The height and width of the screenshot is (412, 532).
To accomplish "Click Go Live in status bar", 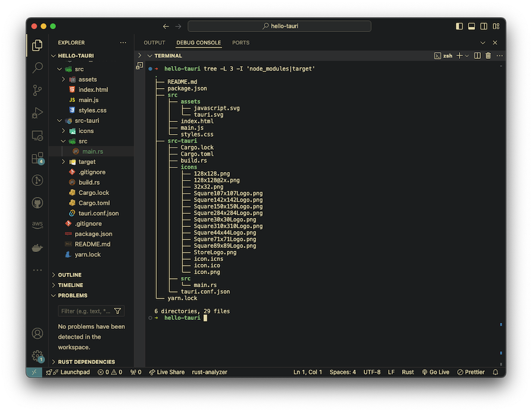I will coord(436,372).
